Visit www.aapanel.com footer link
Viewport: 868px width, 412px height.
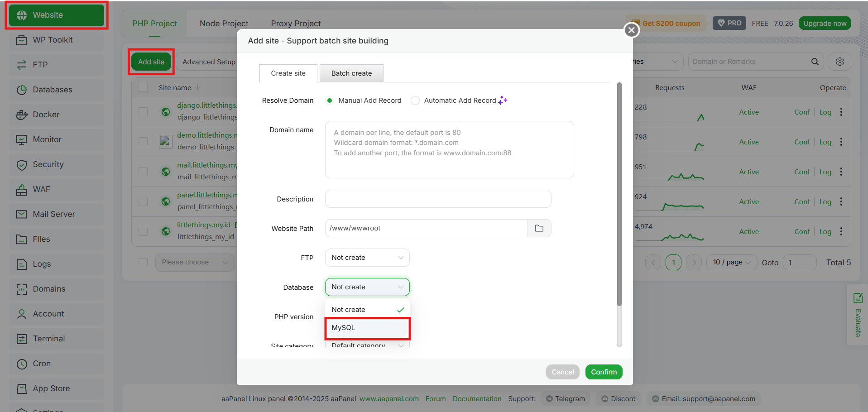coord(389,399)
